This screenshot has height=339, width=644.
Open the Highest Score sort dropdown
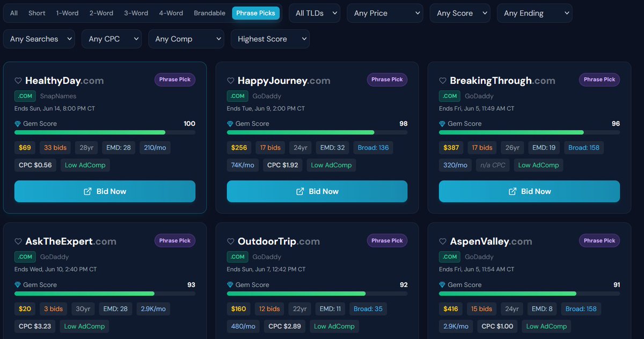coord(270,39)
